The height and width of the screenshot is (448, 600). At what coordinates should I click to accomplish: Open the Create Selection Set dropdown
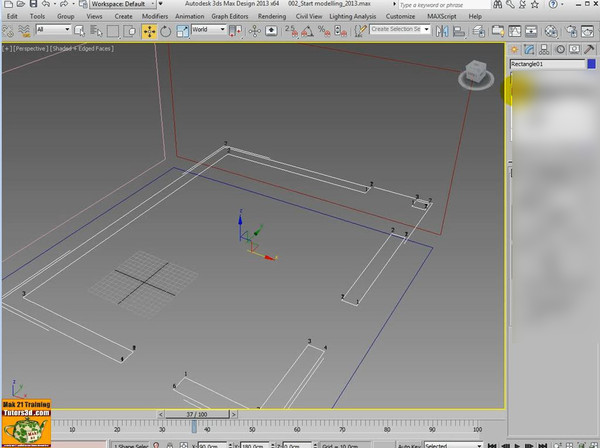pos(400,29)
